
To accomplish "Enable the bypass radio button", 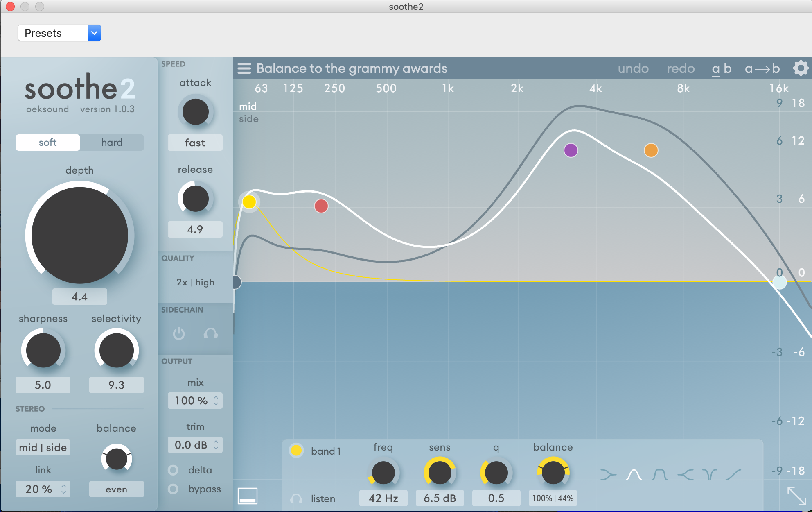I will tap(174, 489).
